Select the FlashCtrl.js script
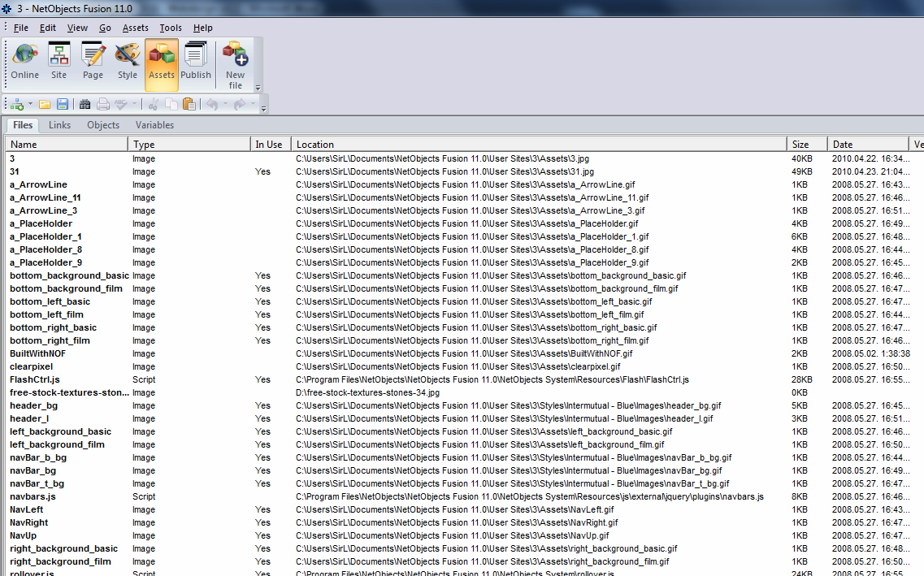The width and height of the screenshot is (924, 576). [35, 379]
